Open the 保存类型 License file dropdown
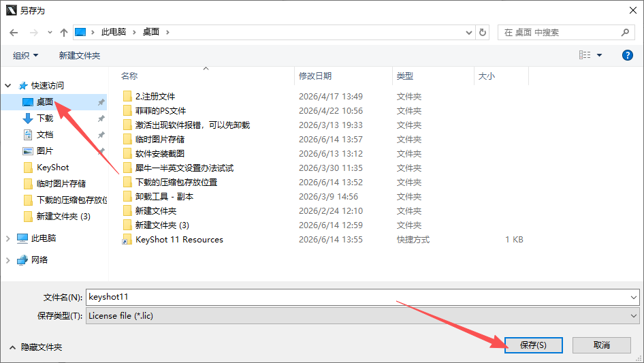 click(x=362, y=316)
